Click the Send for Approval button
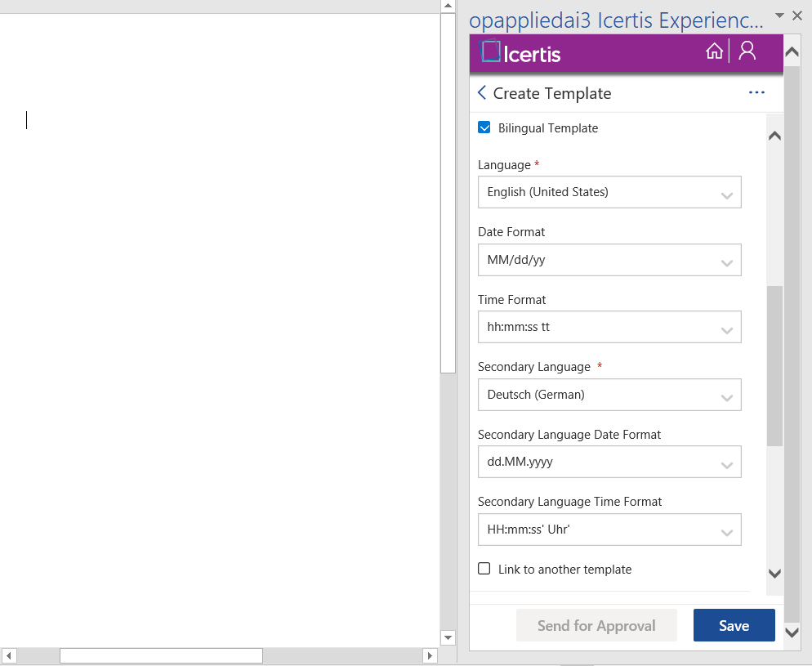This screenshot has height=666, width=812. 596,626
